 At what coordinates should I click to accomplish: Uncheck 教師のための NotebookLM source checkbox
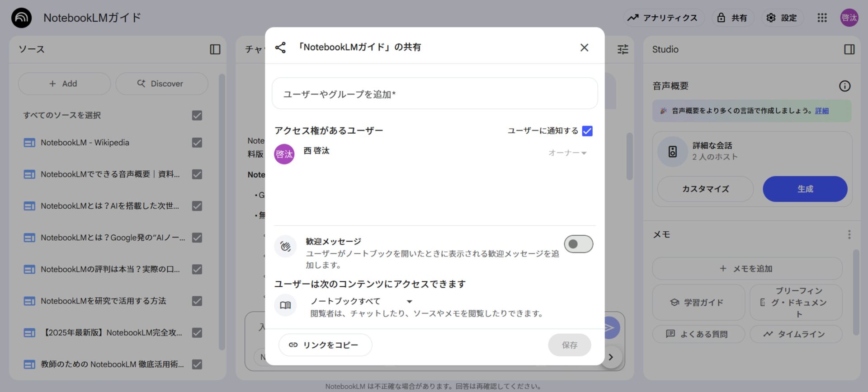197,364
